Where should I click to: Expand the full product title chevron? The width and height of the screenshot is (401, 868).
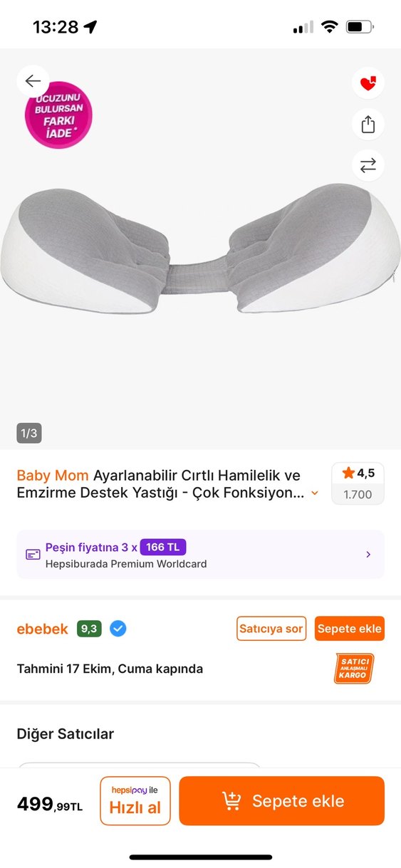[315, 493]
